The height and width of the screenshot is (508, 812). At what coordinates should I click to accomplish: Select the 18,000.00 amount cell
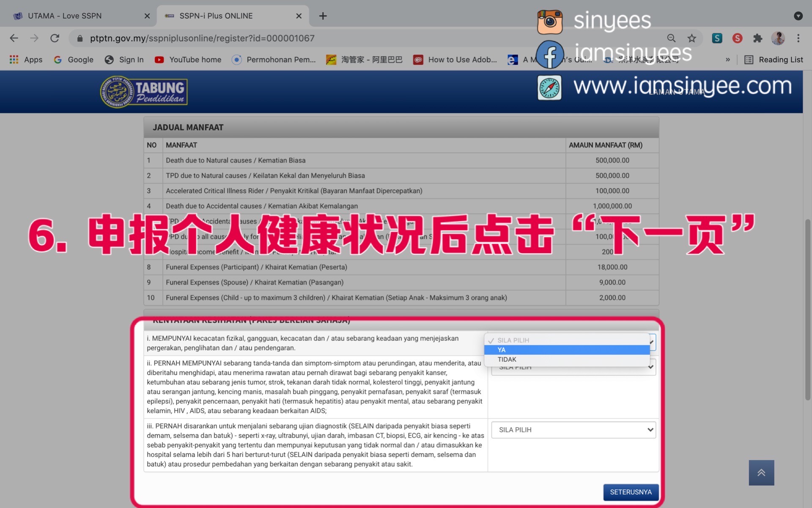(612, 267)
